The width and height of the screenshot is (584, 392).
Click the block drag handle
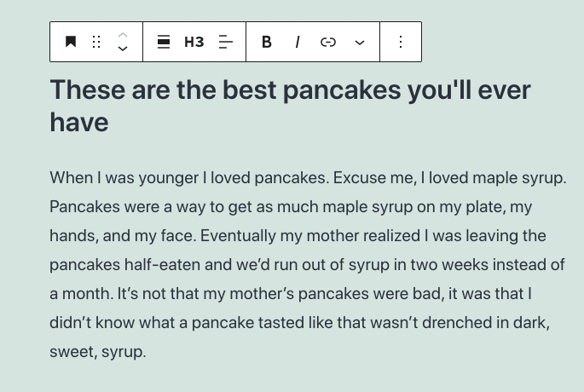[96, 42]
